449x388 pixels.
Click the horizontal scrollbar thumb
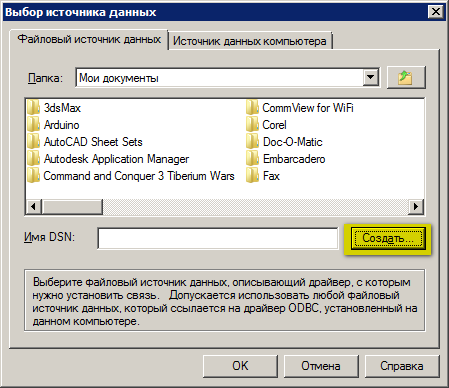point(72,207)
